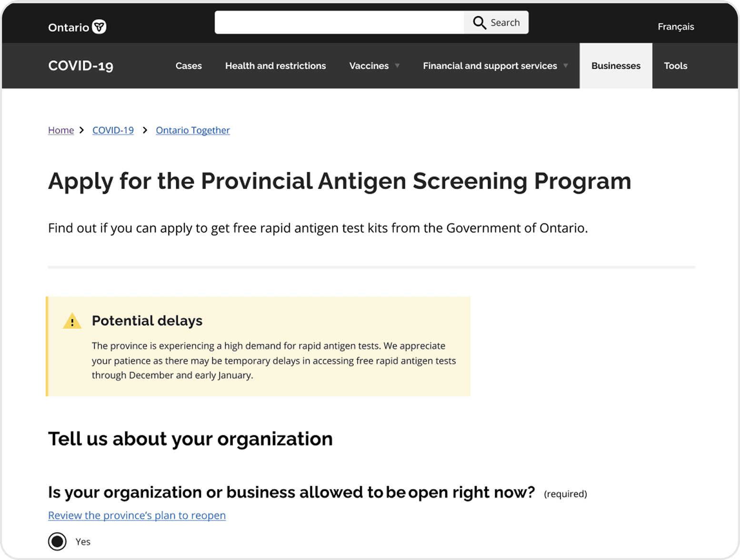Click the Potential delays heading
The image size is (740, 560).
[x=147, y=320]
